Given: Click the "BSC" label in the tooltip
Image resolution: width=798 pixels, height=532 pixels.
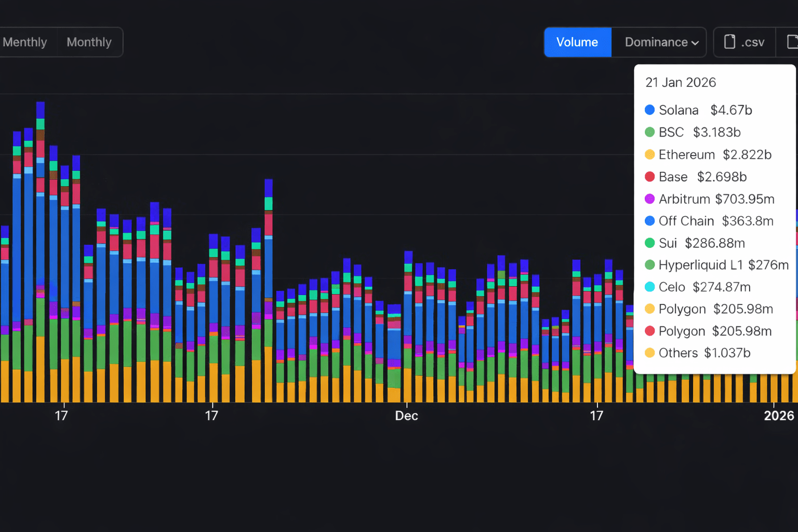Looking at the screenshot, I should point(671,132).
